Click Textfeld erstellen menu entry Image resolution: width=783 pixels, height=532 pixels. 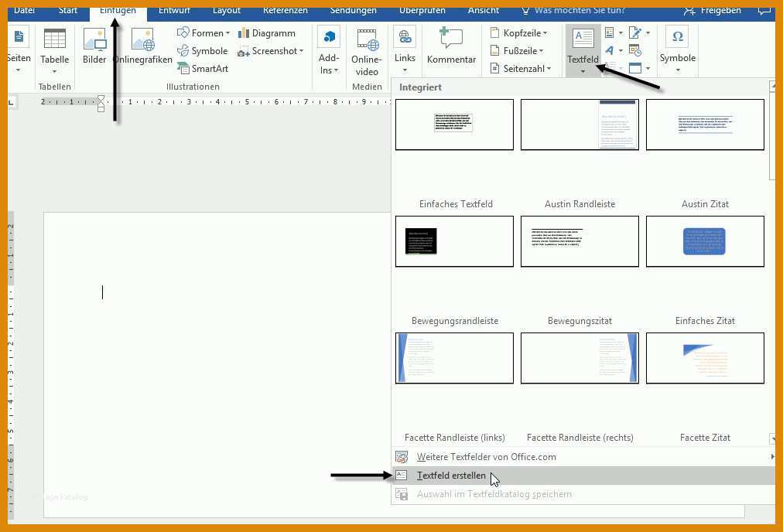(x=583, y=476)
